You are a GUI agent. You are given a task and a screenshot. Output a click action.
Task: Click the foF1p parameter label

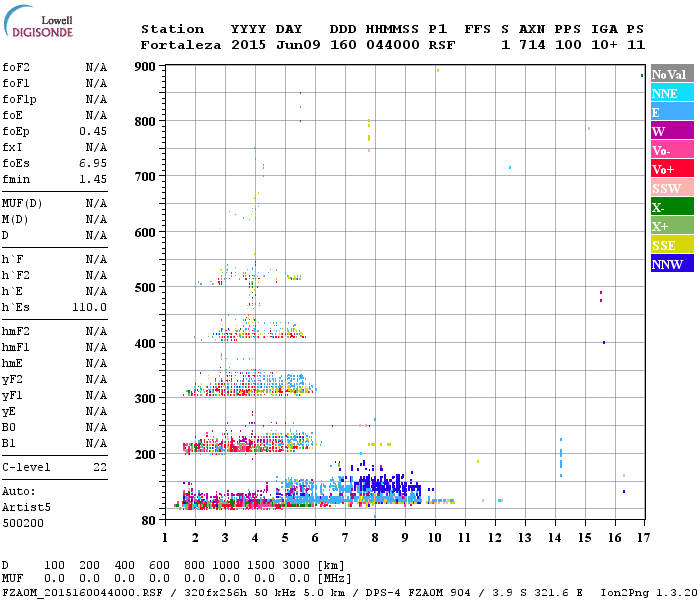[19, 99]
